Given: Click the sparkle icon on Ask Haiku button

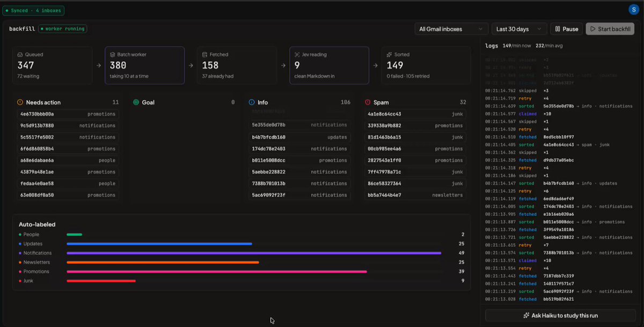Looking at the screenshot, I should (526, 316).
